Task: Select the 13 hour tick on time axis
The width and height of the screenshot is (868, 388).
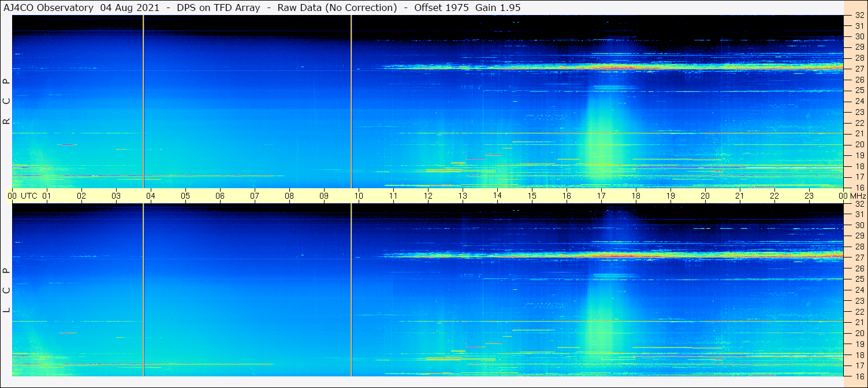Action: click(463, 196)
